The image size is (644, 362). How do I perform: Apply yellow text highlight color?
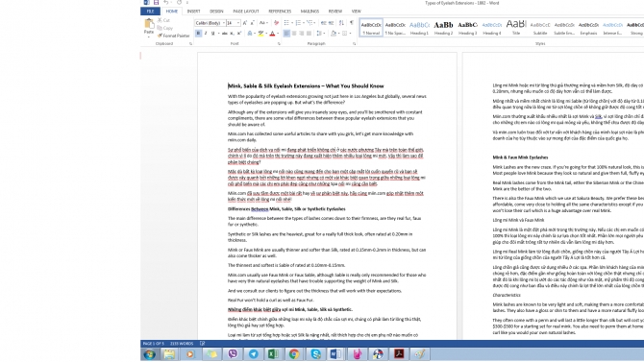(x=260, y=34)
